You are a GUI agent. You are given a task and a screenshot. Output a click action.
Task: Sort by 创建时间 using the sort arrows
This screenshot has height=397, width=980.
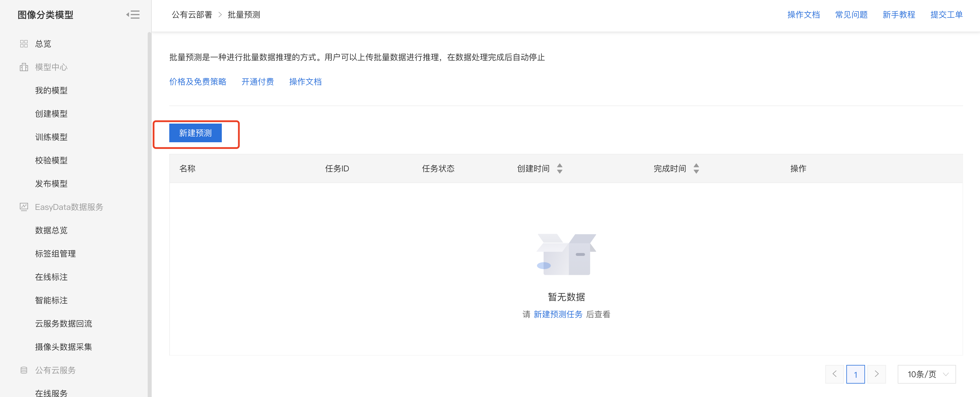560,168
